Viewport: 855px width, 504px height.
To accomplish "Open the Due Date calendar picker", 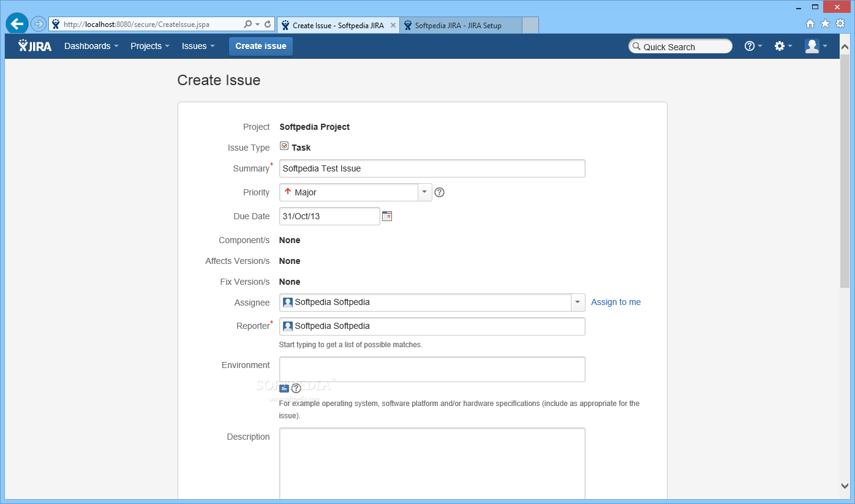I will click(386, 216).
